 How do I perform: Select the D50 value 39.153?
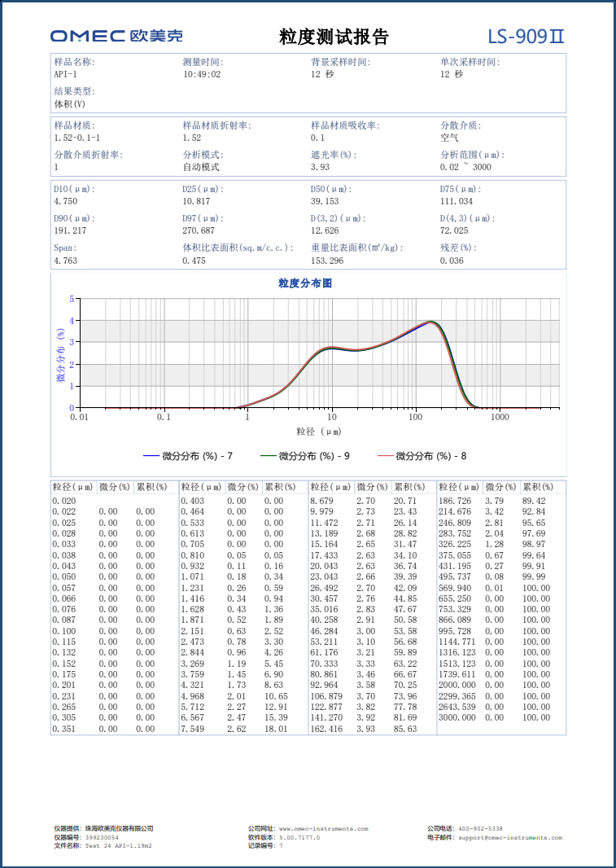[324, 201]
